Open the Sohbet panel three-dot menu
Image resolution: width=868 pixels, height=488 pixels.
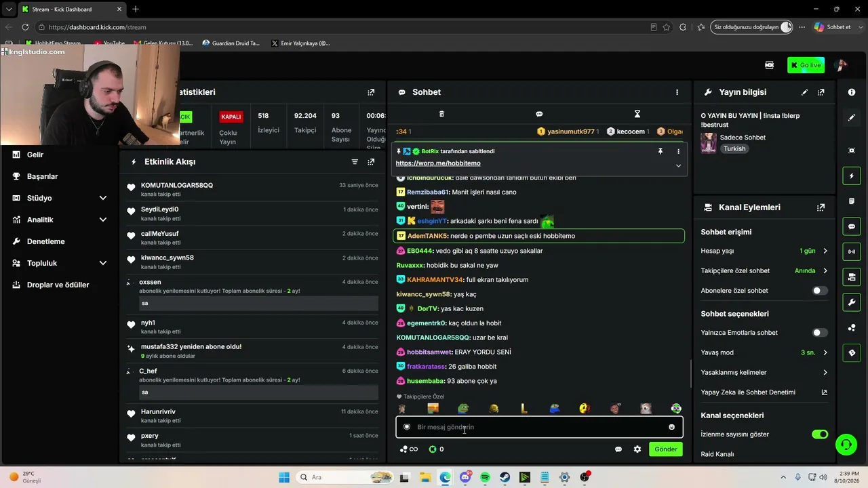point(677,92)
